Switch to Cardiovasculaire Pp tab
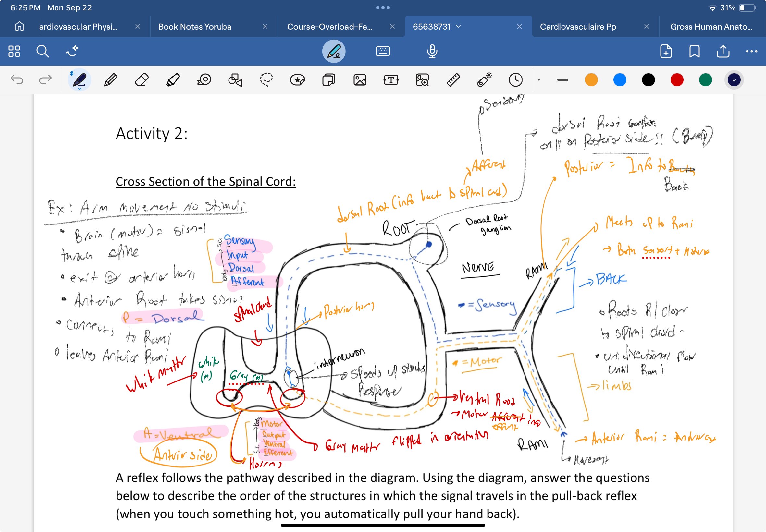The height and width of the screenshot is (532, 766). (x=578, y=27)
